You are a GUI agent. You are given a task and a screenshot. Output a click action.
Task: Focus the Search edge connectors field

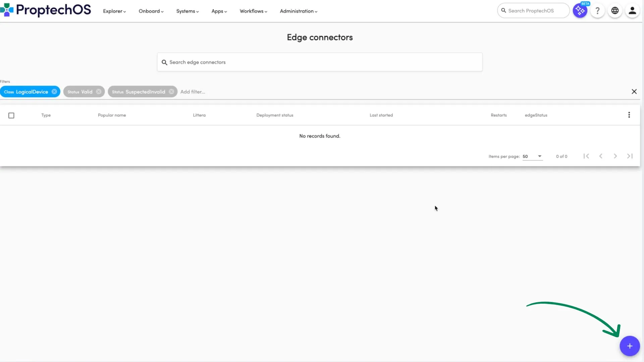click(320, 62)
